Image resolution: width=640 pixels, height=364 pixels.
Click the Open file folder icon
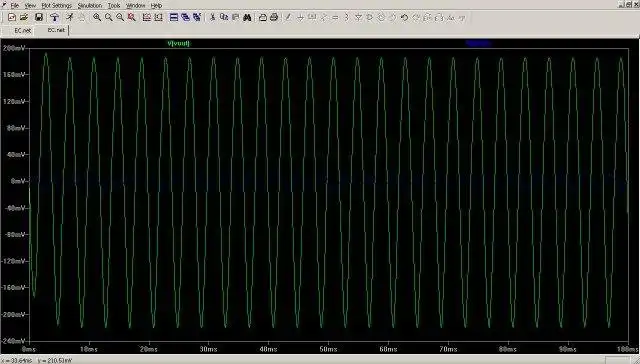(24, 17)
